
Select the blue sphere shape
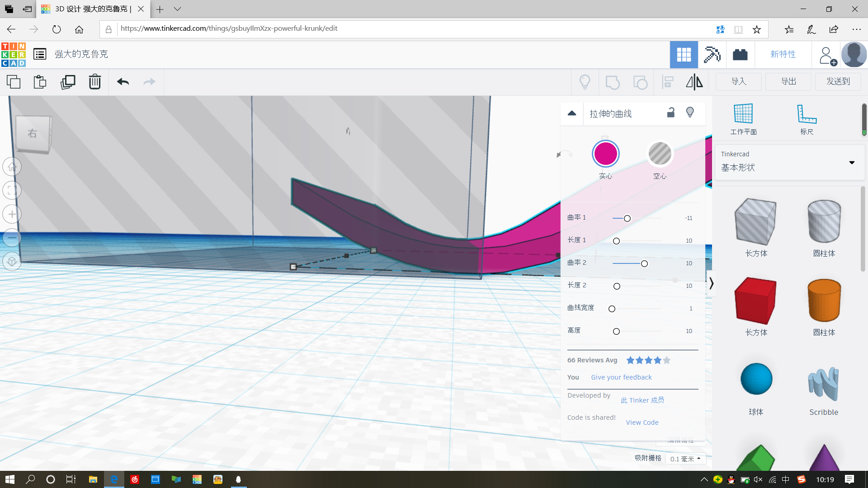(756, 379)
